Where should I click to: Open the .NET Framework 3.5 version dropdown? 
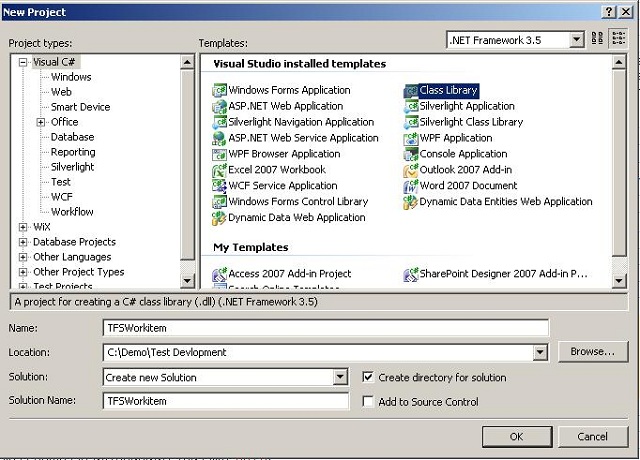coord(576,40)
